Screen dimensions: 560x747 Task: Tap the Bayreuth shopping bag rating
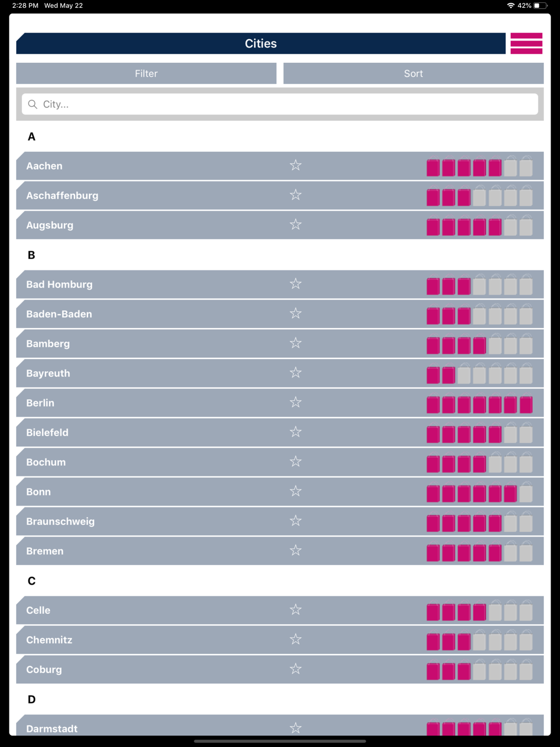[479, 375]
